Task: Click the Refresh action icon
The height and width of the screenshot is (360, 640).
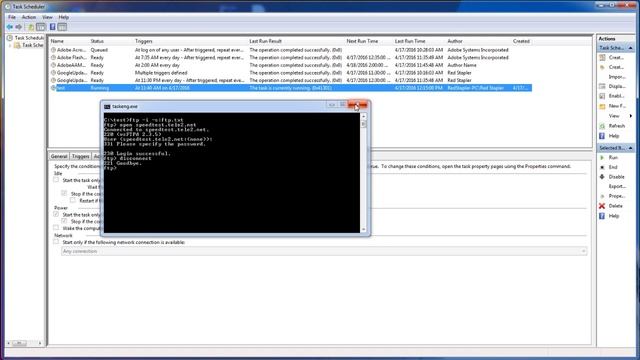Action: [x=602, y=126]
